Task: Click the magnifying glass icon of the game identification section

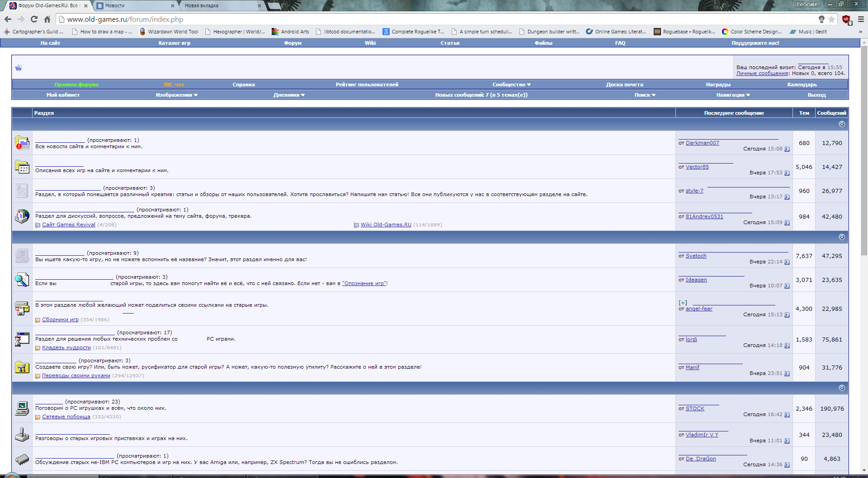Action: coord(22,280)
